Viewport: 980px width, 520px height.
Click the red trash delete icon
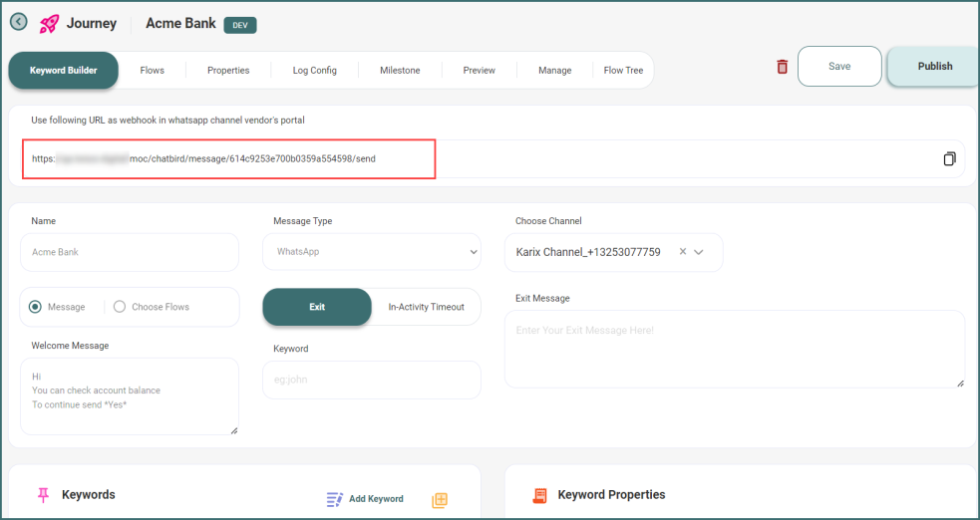pyautogui.click(x=782, y=67)
